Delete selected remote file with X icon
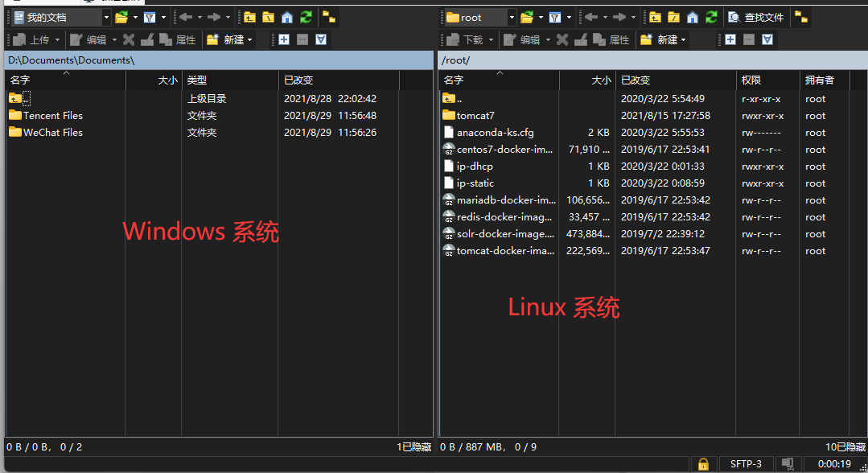 point(562,40)
